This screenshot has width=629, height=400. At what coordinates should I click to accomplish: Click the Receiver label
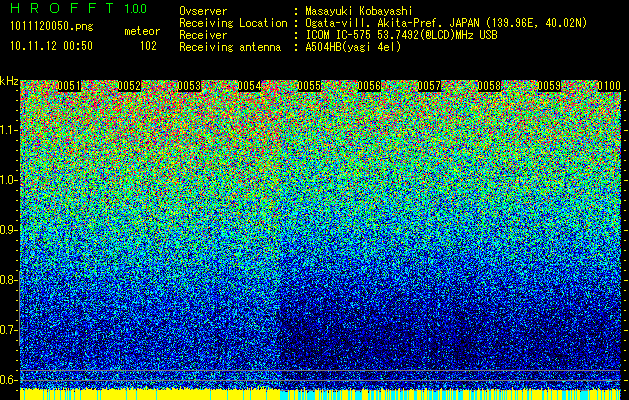tap(203, 35)
